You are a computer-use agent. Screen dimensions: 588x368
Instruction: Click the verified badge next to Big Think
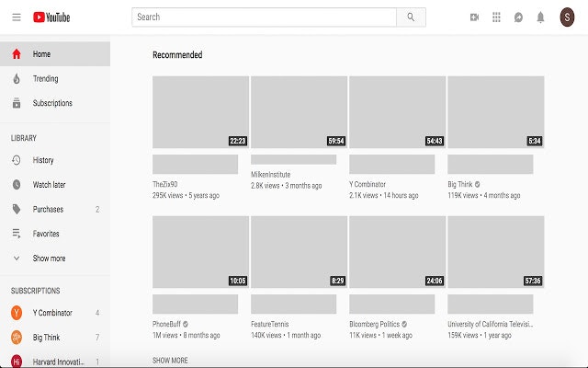click(477, 184)
